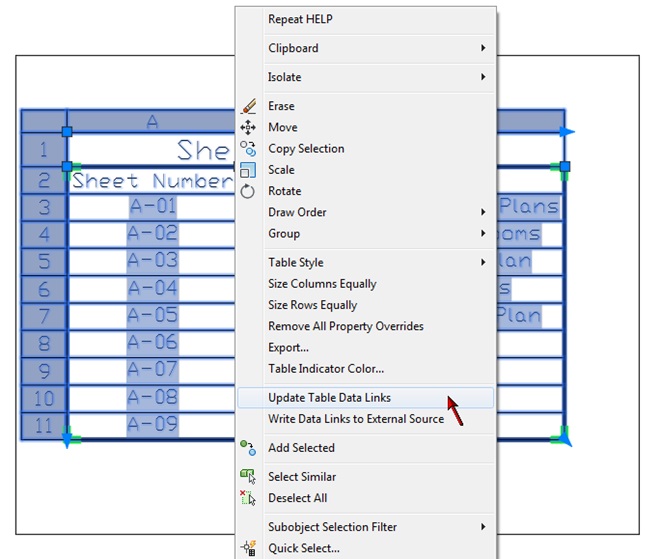Choose Rotate from the context menu
This screenshot has height=559, width=662.
(x=366, y=191)
